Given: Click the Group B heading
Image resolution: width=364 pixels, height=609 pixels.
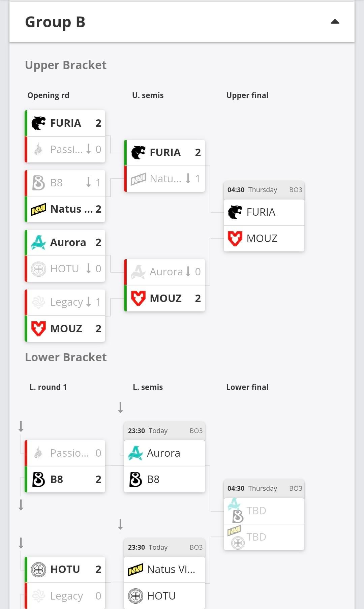Looking at the screenshot, I should [55, 22].
